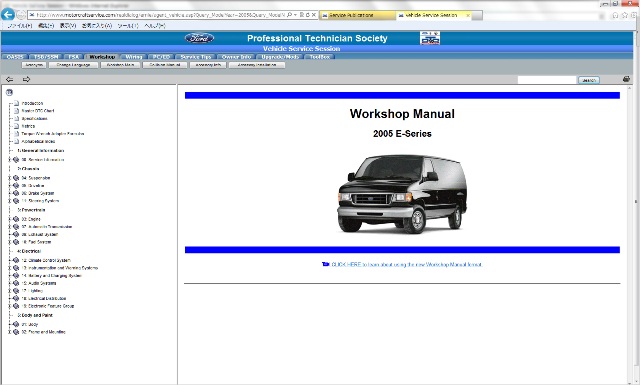Click the browser back button

(8, 14)
